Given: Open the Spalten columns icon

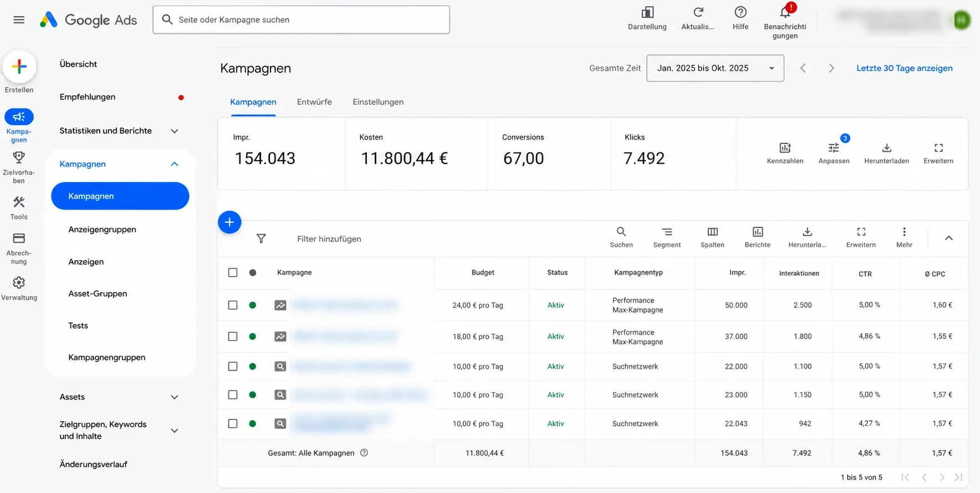Looking at the screenshot, I should point(712,232).
